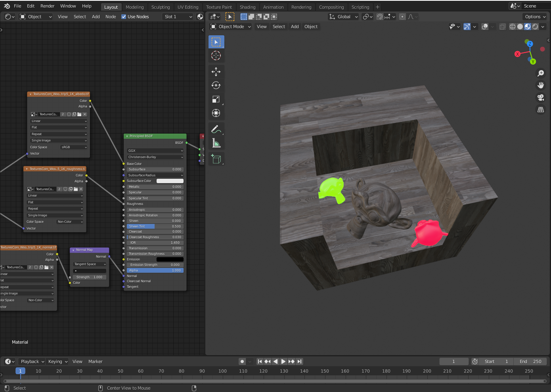
Task: Unlink image on roughness texture node
Action: (81, 189)
